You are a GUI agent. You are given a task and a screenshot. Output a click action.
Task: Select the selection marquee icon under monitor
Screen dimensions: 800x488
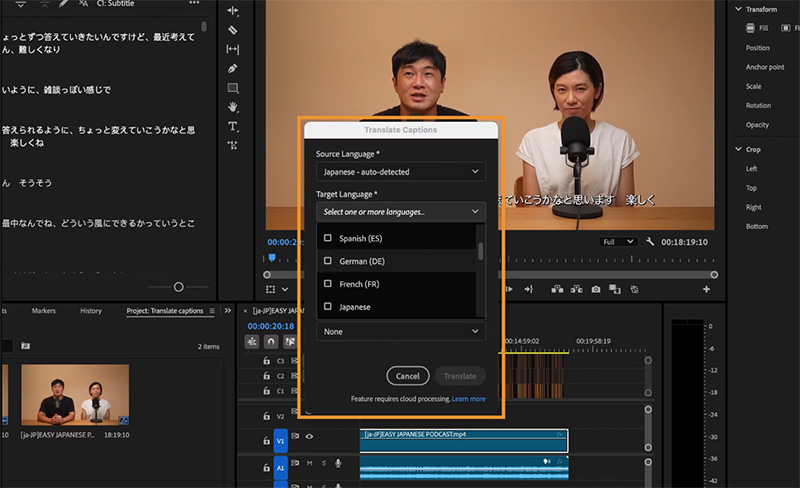tap(270, 289)
